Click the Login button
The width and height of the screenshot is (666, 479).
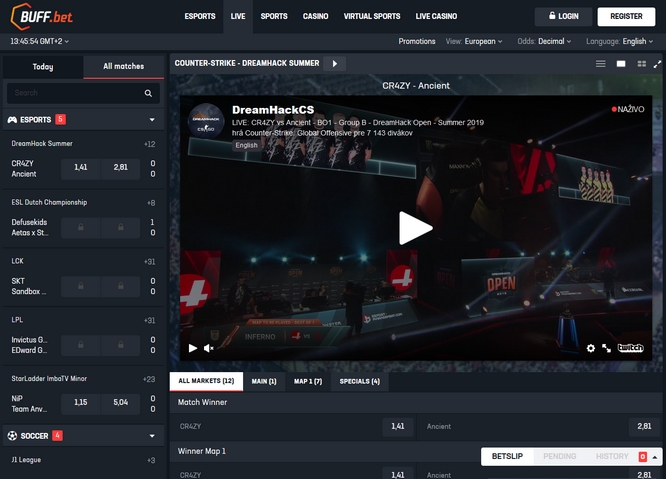click(x=564, y=16)
